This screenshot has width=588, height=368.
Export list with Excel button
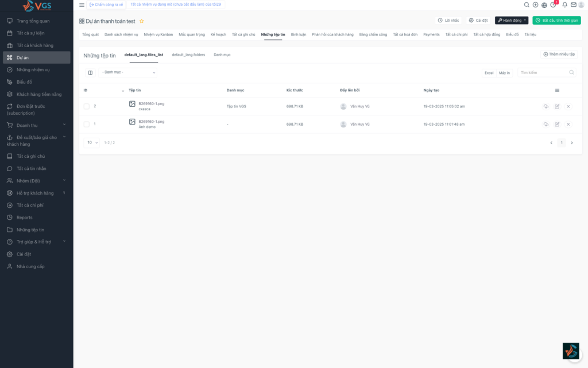(489, 73)
